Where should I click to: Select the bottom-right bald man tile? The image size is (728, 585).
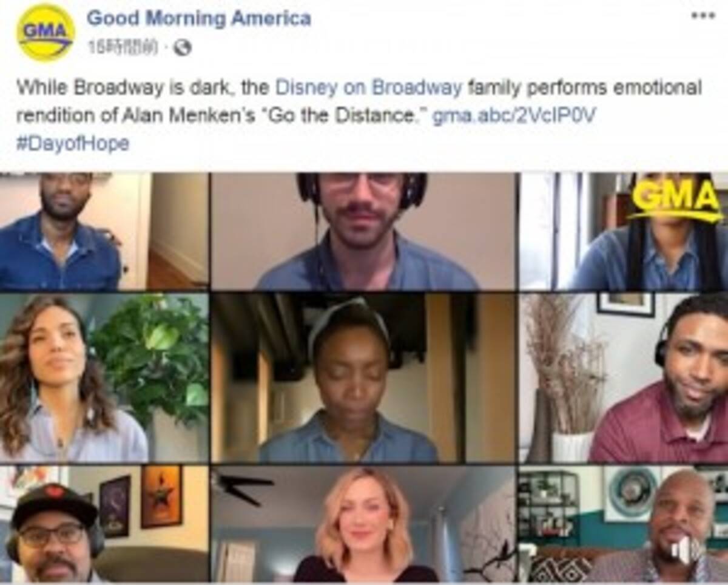(x=624, y=524)
